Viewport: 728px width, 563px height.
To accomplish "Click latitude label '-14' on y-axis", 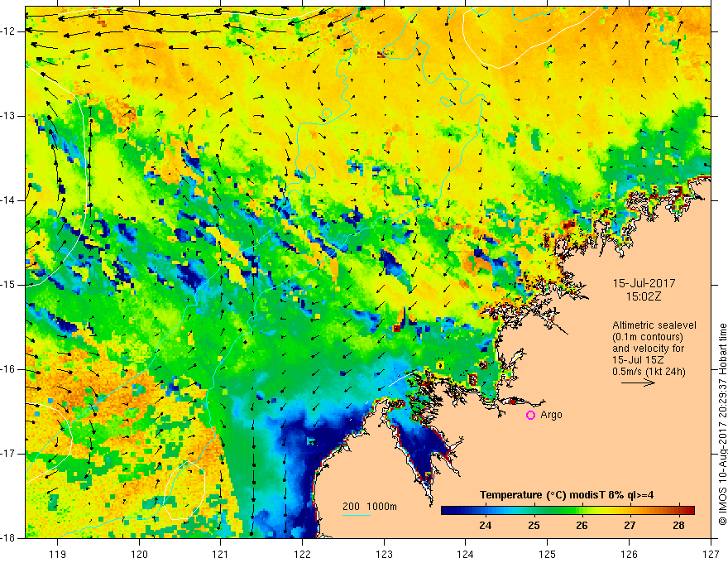I will click(8, 200).
